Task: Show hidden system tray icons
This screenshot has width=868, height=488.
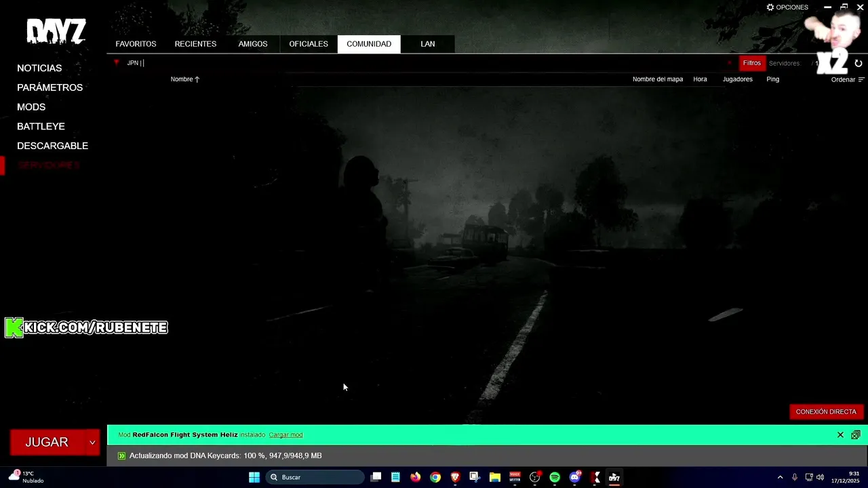Action: point(780,477)
